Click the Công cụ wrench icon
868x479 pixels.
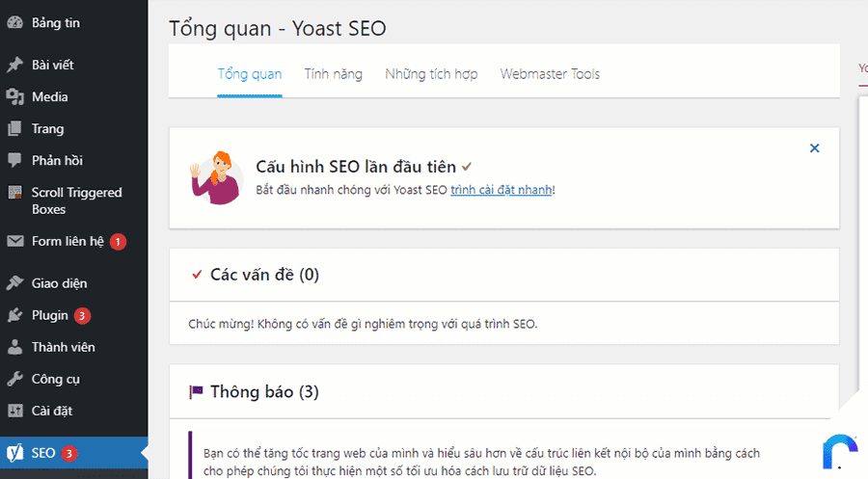point(14,380)
